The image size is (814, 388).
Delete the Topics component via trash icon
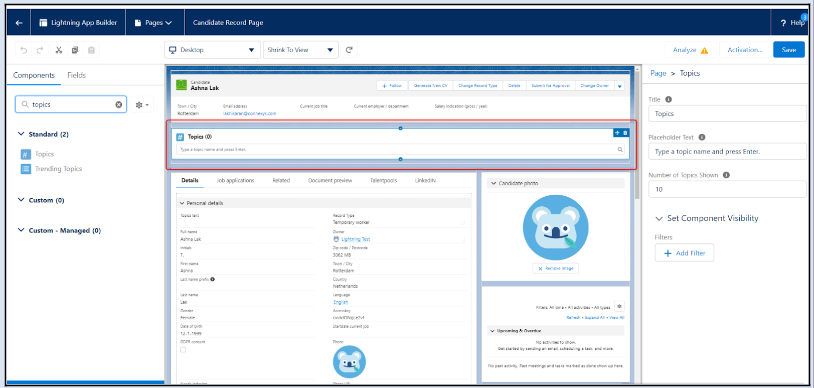pos(625,133)
